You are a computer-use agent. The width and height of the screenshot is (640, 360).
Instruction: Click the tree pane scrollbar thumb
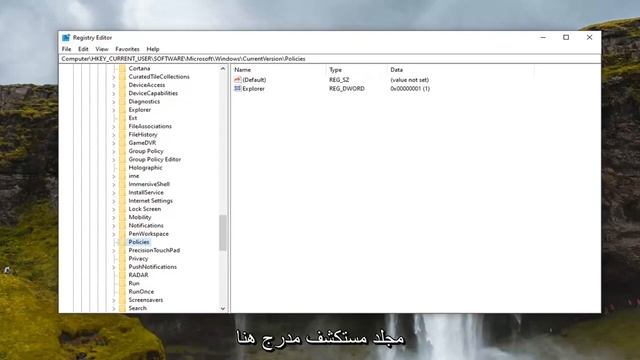pyautogui.click(x=223, y=233)
